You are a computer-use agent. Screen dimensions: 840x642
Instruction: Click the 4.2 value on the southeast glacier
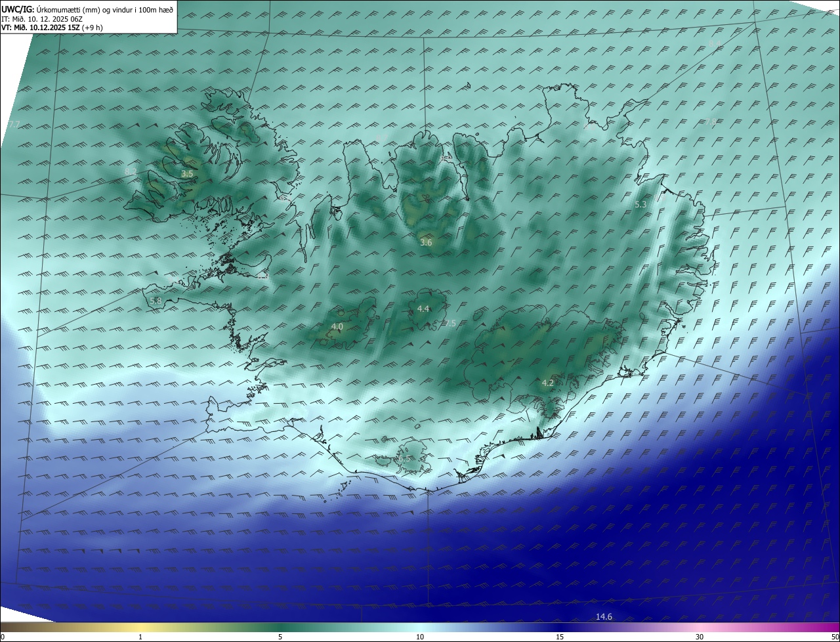(548, 383)
